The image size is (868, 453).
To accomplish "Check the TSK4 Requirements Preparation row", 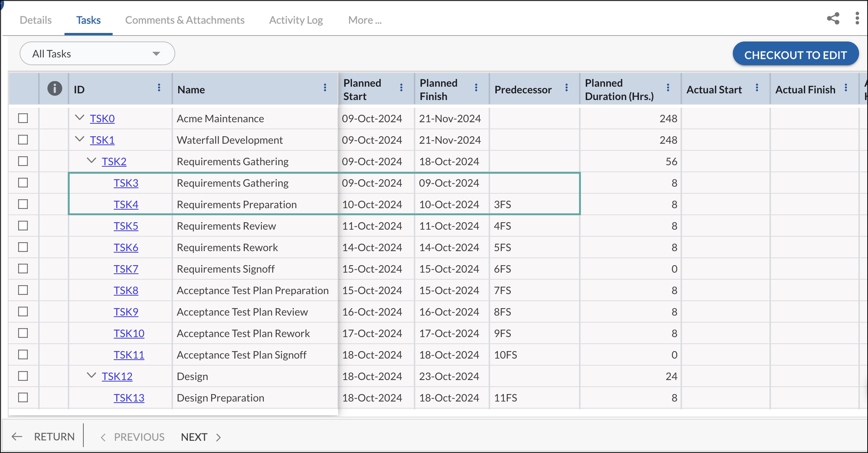I will pyautogui.click(x=23, y=204).
